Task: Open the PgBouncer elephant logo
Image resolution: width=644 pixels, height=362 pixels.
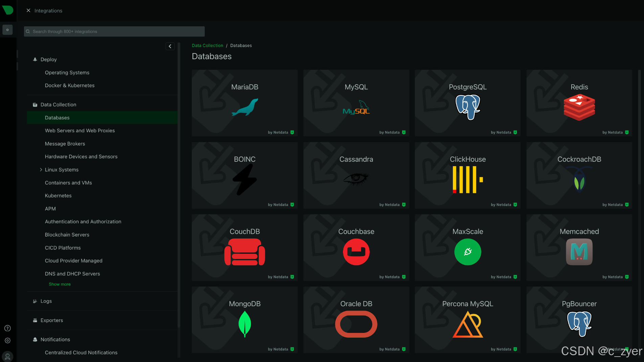Action: pos(579,324)
